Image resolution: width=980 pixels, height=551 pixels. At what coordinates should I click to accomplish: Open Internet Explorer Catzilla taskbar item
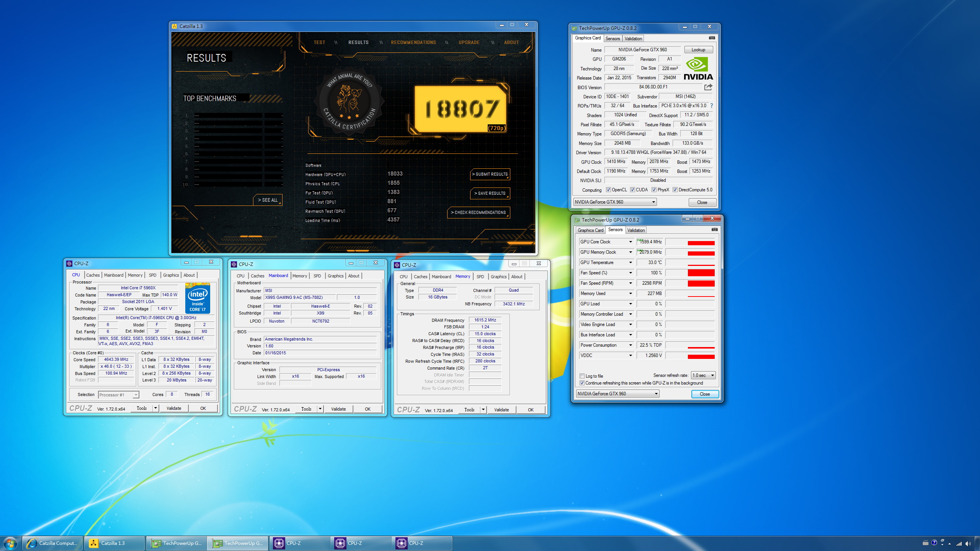(x=52, y=543)
